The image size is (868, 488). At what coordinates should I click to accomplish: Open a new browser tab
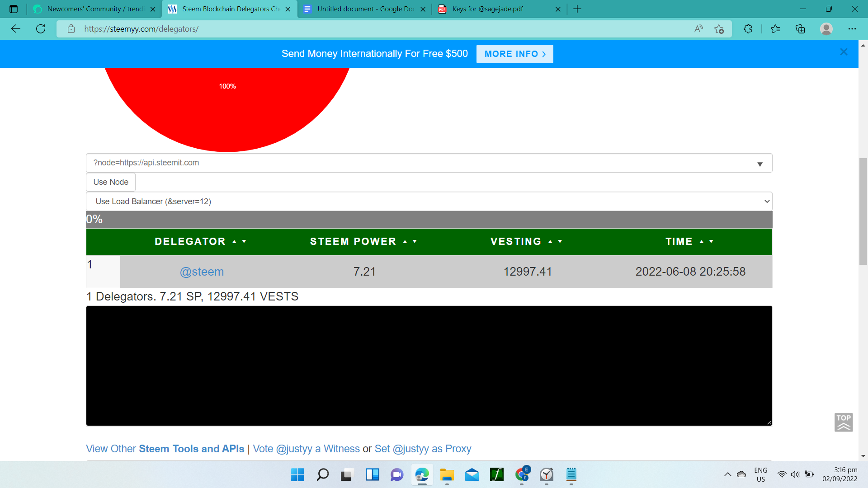coord(577,9)
